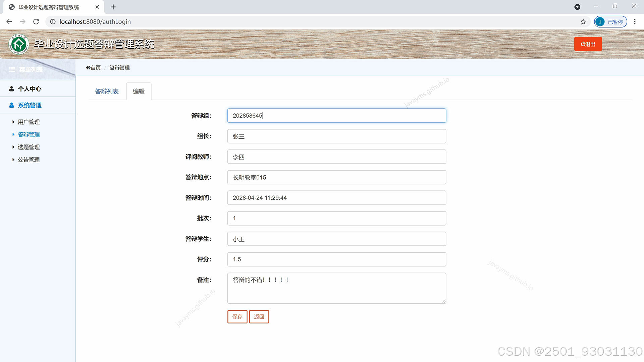Close the 毕业设计选题答辩管理系统 tab
The image size is (644, 362).
coord(97,7)
